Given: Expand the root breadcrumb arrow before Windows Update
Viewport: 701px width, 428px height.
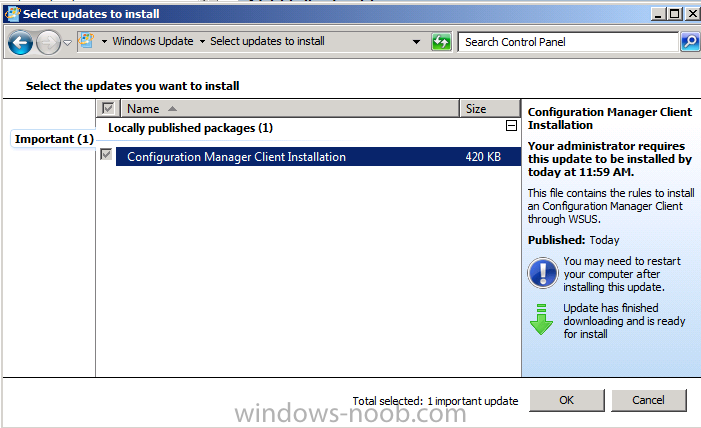Looking at the screenshot, I should click(104, 42).
